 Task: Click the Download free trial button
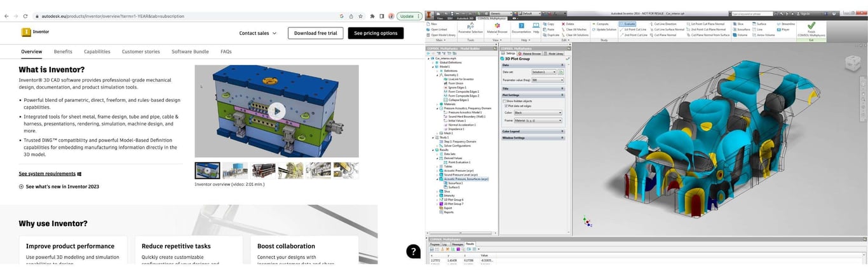click(316, 33)
